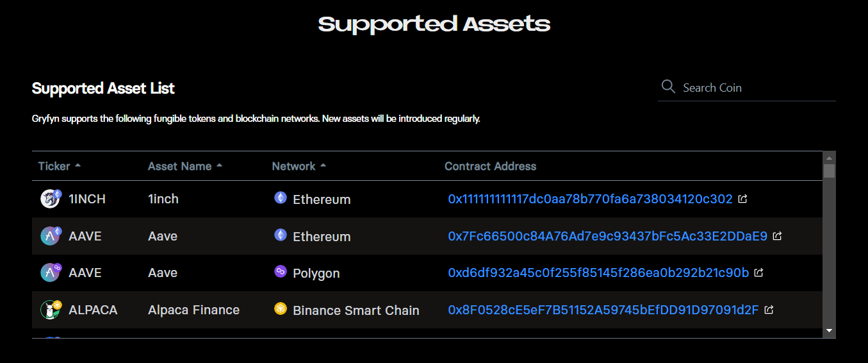868x363 pixels.
Task: Click the ALPACA token logo
Action: coord(51,310)
